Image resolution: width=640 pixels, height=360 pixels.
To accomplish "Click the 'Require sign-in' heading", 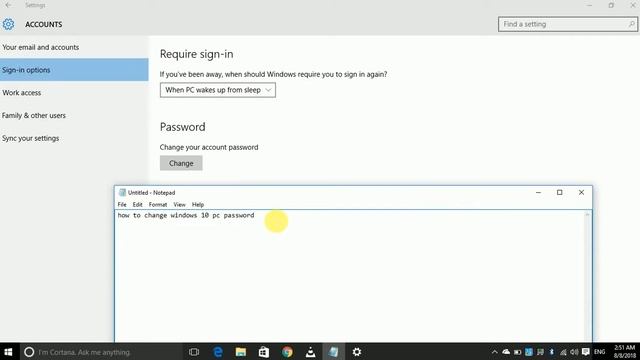I will click(196, 54).
